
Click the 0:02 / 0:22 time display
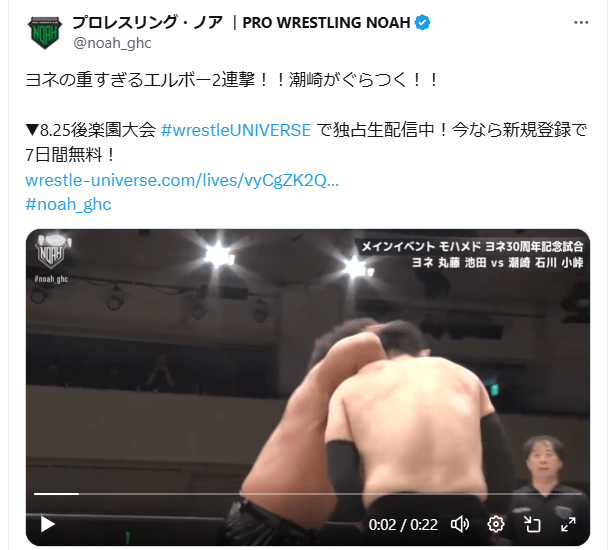click(403, 525)
